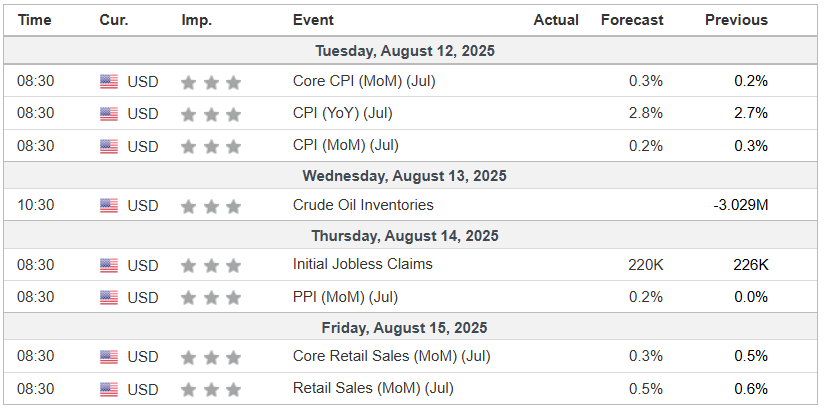Click the flag icon in the Crude Oil Inventories row

point(109,206)
